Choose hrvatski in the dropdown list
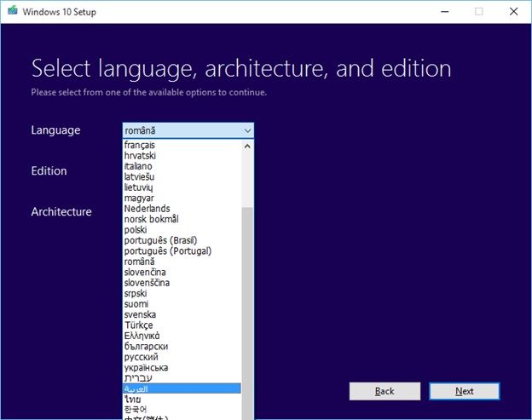 click(182, 156)
